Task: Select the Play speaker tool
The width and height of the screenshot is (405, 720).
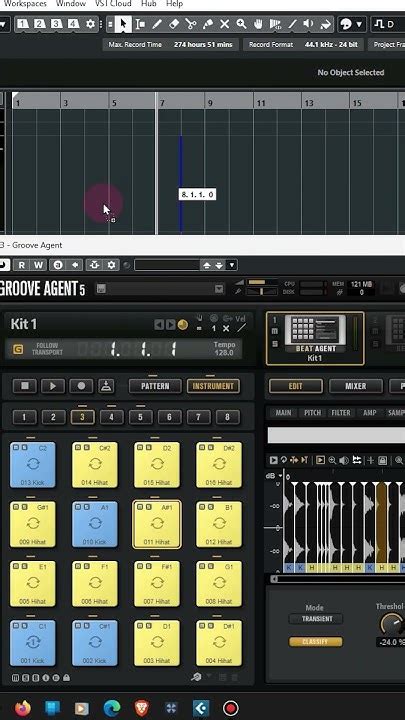Action: tap(309, 24)
